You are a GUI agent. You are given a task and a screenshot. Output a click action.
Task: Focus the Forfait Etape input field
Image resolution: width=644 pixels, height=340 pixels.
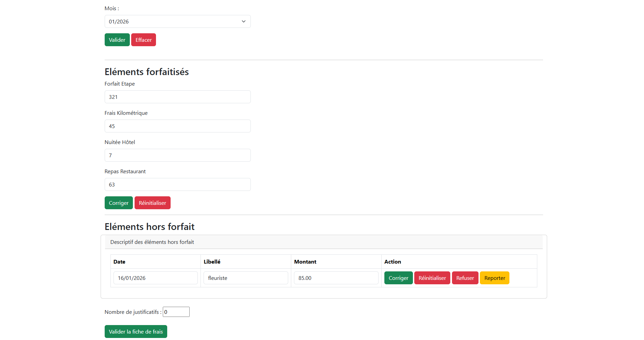tap(177, 97)
